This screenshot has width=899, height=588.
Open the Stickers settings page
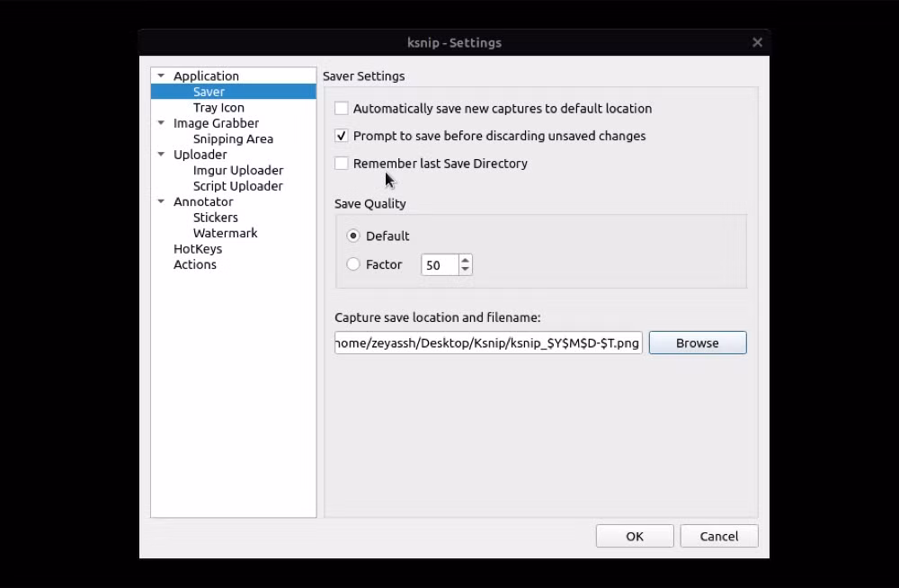(215, 218)
